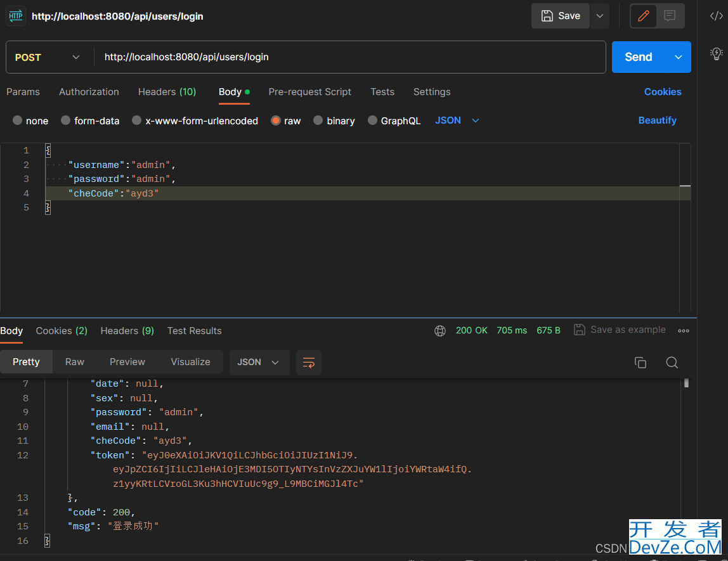Viewport: 728px width, 561px height.
Task: Click the network globe icon
Action: click(x=439, y=330)
